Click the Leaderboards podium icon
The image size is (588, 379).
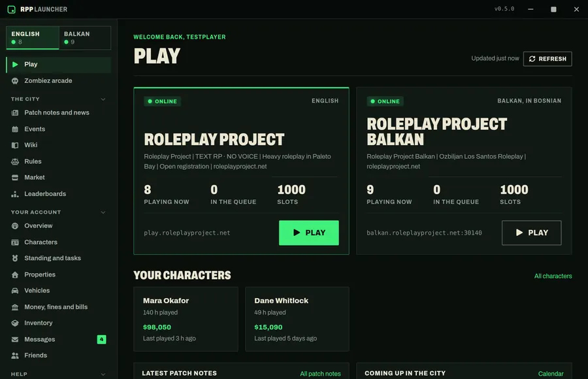tap(15, 194)
